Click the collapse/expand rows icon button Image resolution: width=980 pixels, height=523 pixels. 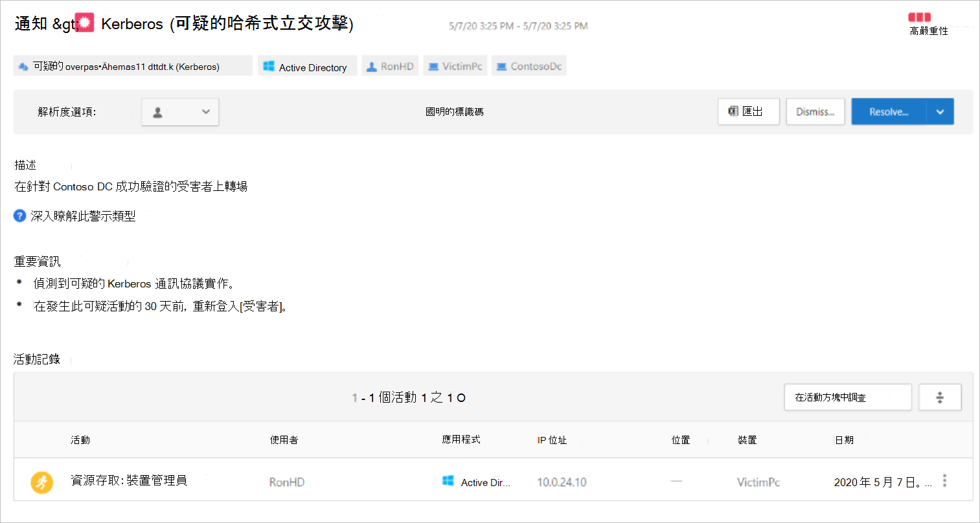(940, 397)
